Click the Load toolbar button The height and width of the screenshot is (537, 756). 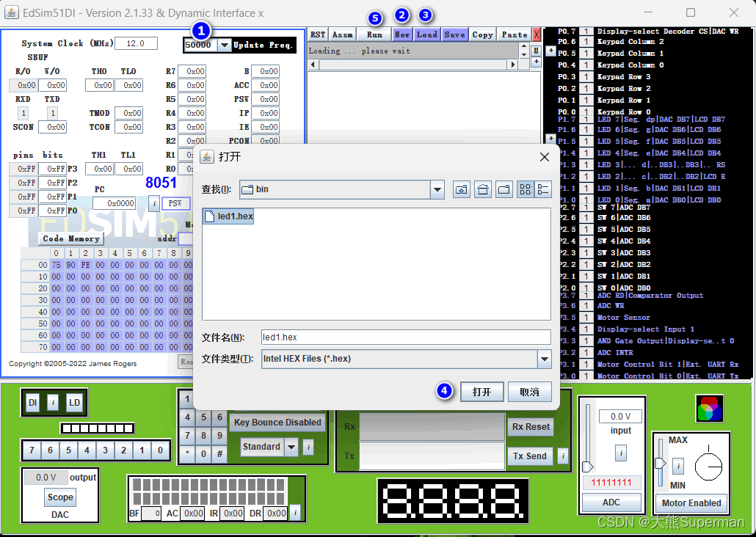click(x=427, y=34)
